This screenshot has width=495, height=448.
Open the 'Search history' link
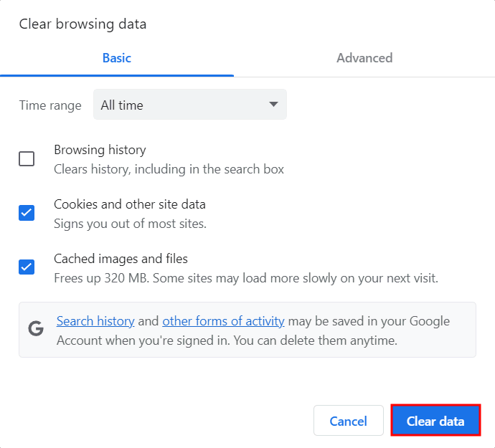(x=95, y=321)
